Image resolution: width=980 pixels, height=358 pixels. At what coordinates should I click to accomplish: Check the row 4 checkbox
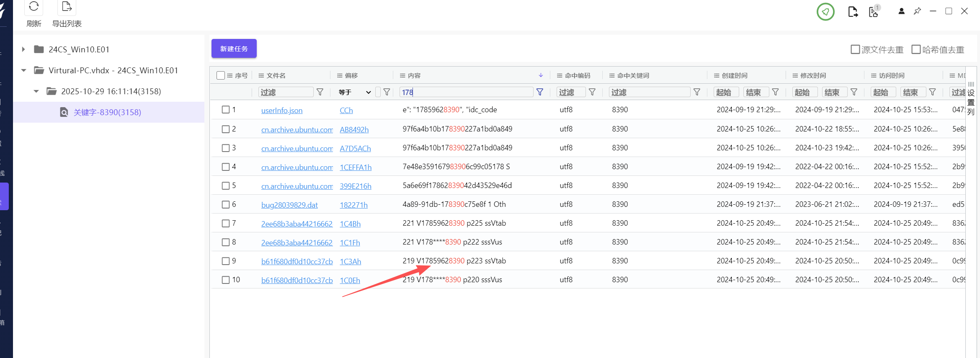tap(226, 167)
